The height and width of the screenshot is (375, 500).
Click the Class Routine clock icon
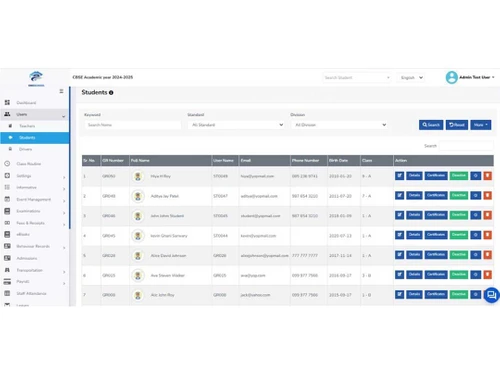pos(7,164)
